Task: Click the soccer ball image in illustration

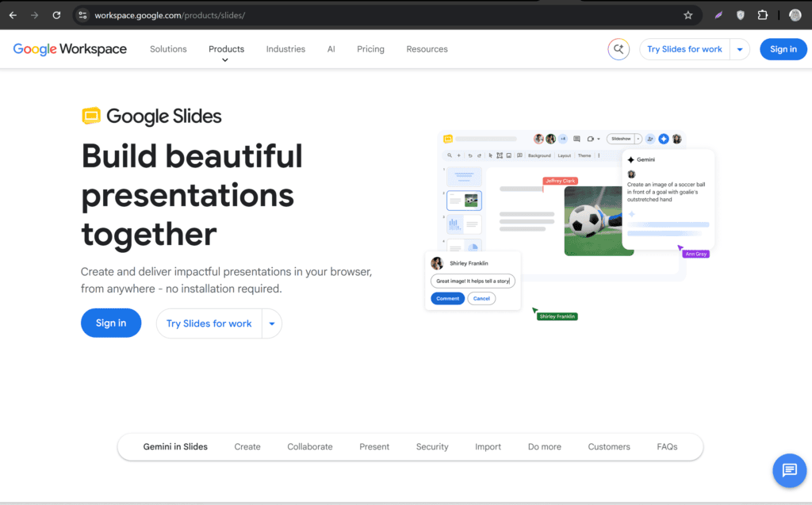Action: (593, 220)
